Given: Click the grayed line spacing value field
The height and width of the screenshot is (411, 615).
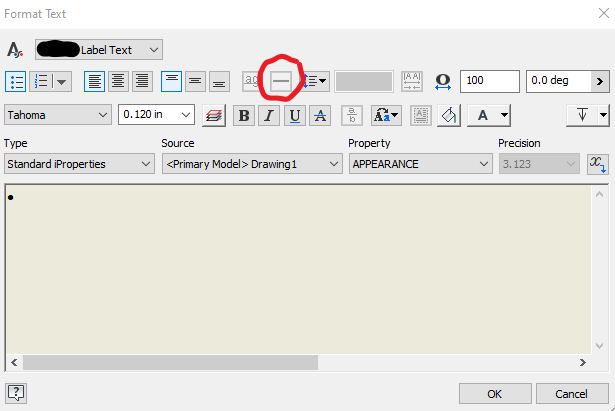Looking at the screenshot, I should (364, 82).
